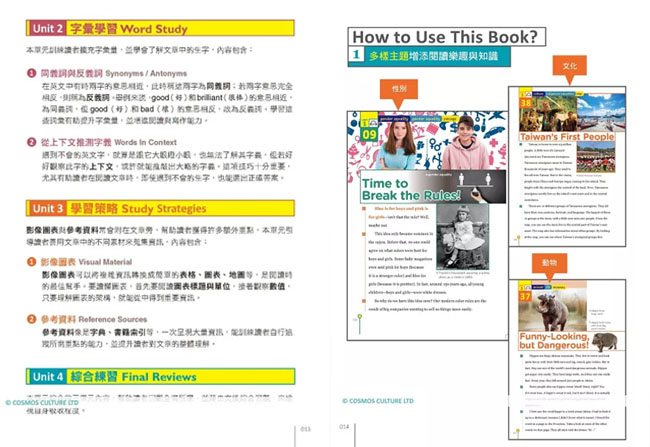
Task: Click the How to Use This Book title
Action: coord(446,37)
